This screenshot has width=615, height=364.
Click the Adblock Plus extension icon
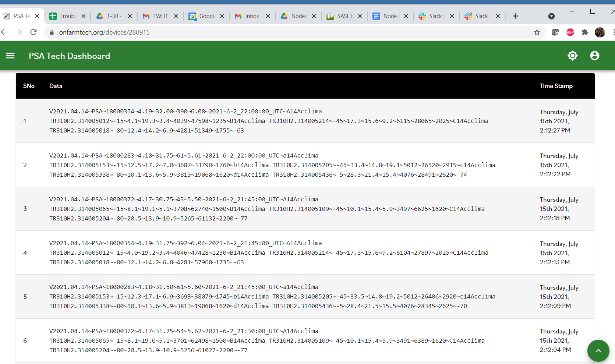point(570,32)
